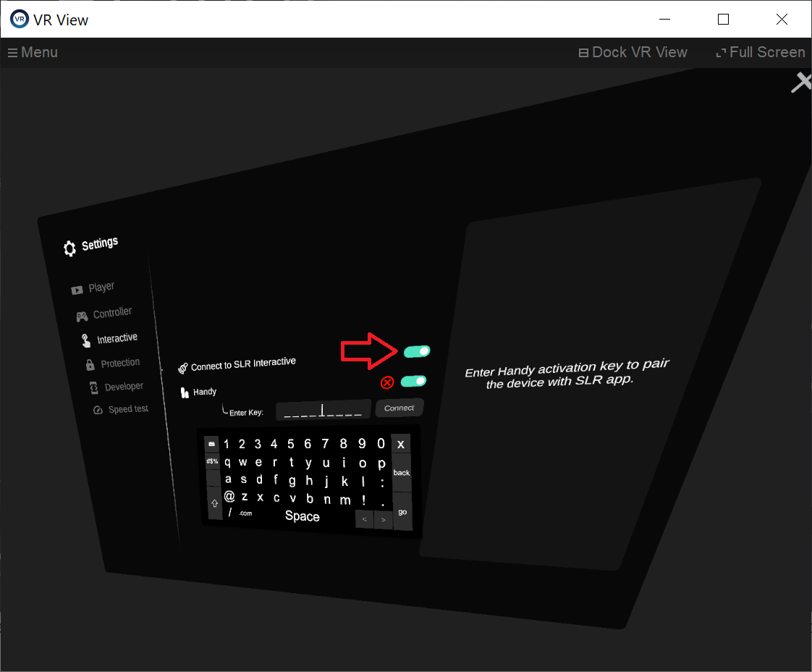
Task: Switch to symbols with the #$% key
Action: pyautogui.click(x=212, y=461)
